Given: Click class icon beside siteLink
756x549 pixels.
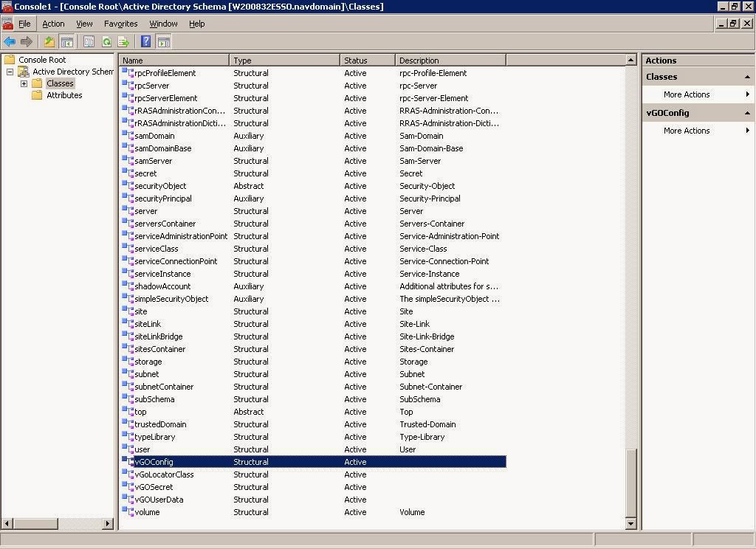Looking at the screenshot, I should coord(127,323).
